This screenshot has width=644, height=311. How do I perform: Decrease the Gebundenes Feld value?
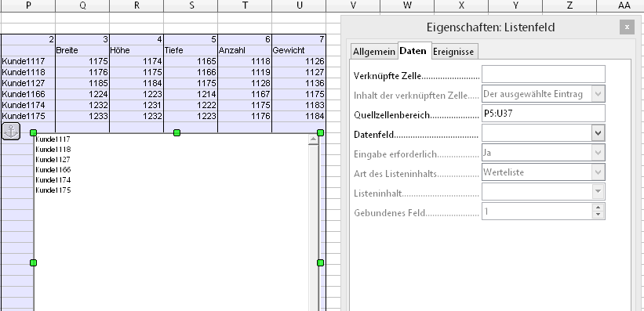coord(598,215)
